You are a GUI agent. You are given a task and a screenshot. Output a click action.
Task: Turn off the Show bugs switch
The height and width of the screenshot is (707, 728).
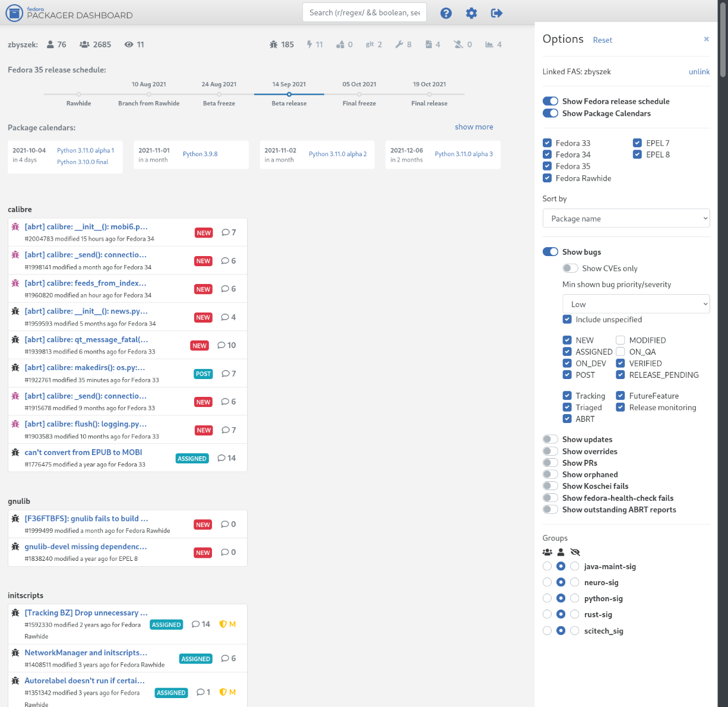point(550,252)
